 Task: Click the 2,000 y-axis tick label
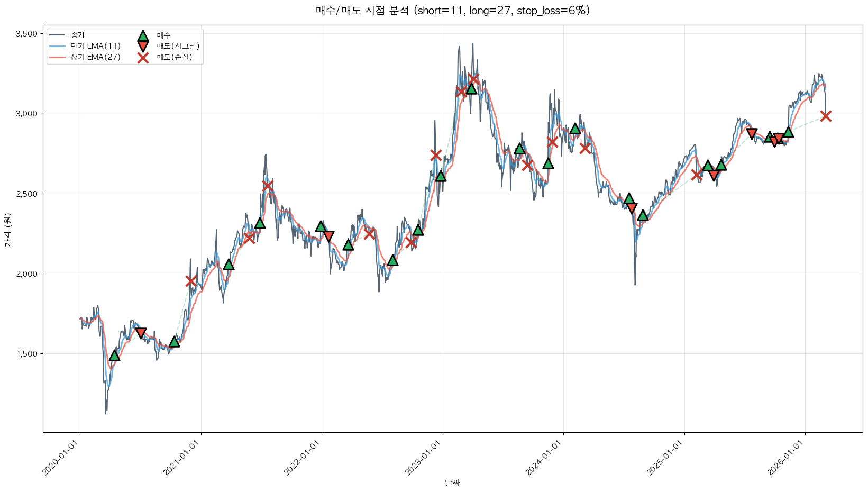tap(26, 274)
